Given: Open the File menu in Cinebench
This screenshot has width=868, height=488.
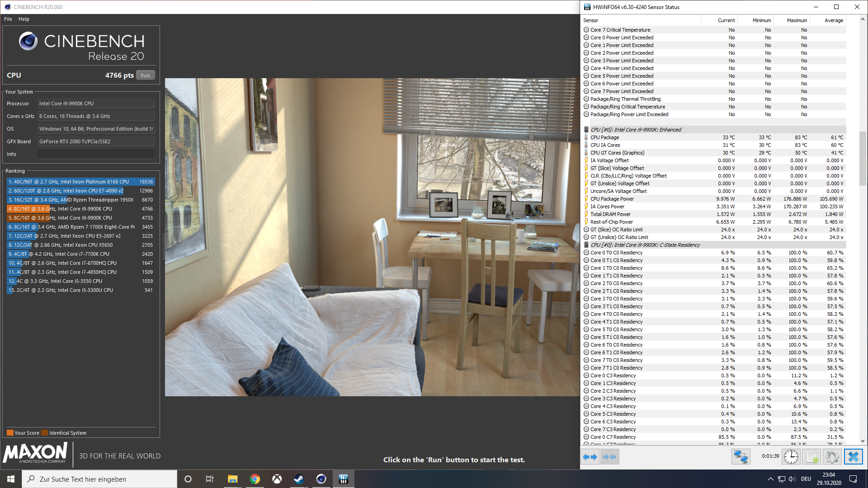Looking at the screenshot, I should coord(7,19).
